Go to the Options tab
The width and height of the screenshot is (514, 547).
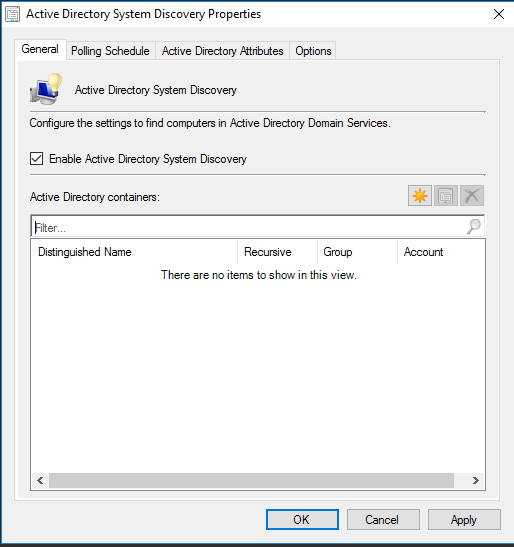[x=313, y=51]
